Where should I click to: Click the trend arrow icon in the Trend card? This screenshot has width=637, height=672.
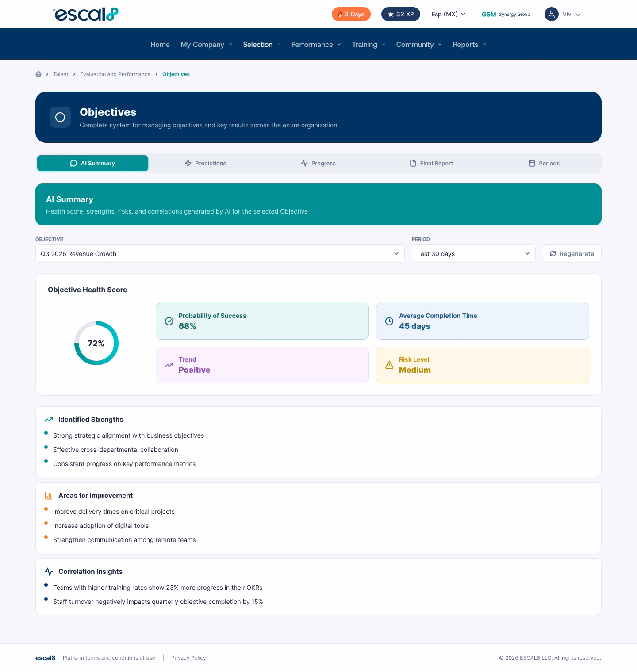point(169,365)
